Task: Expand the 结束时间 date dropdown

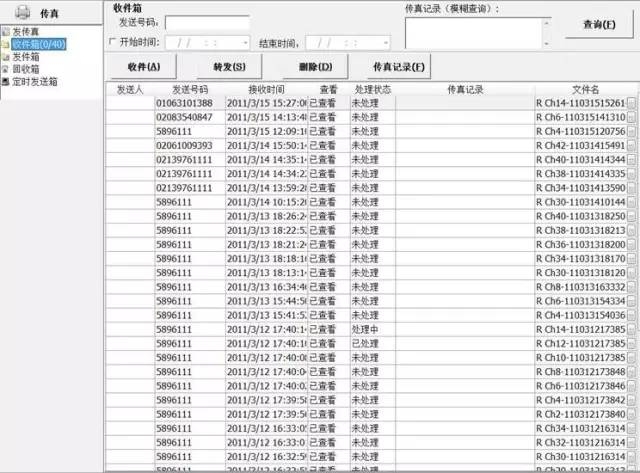Action: click(385, 44)
